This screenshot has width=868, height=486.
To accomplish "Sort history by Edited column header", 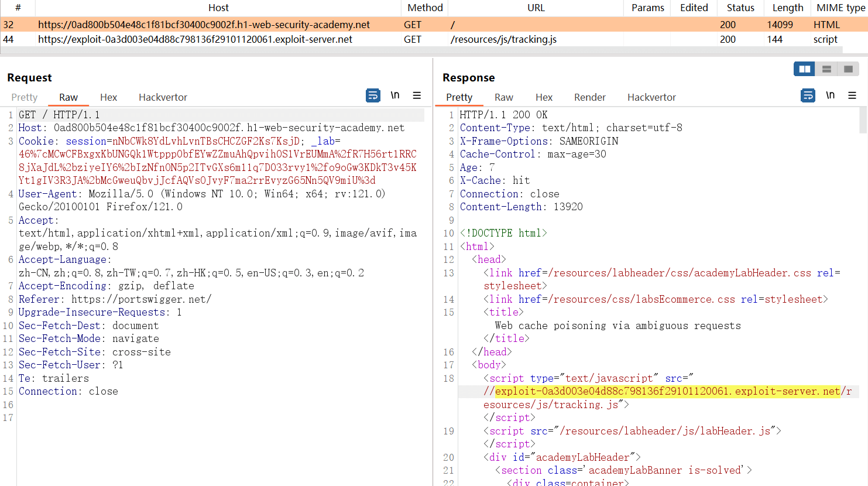I will (x=694, y=8).
